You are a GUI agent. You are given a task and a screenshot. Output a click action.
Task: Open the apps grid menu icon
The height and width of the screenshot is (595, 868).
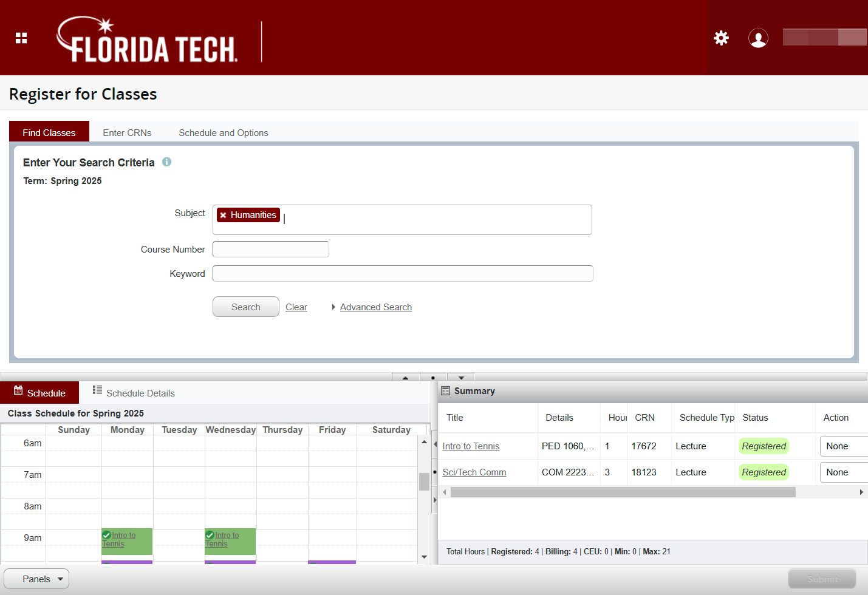point(21,38)
